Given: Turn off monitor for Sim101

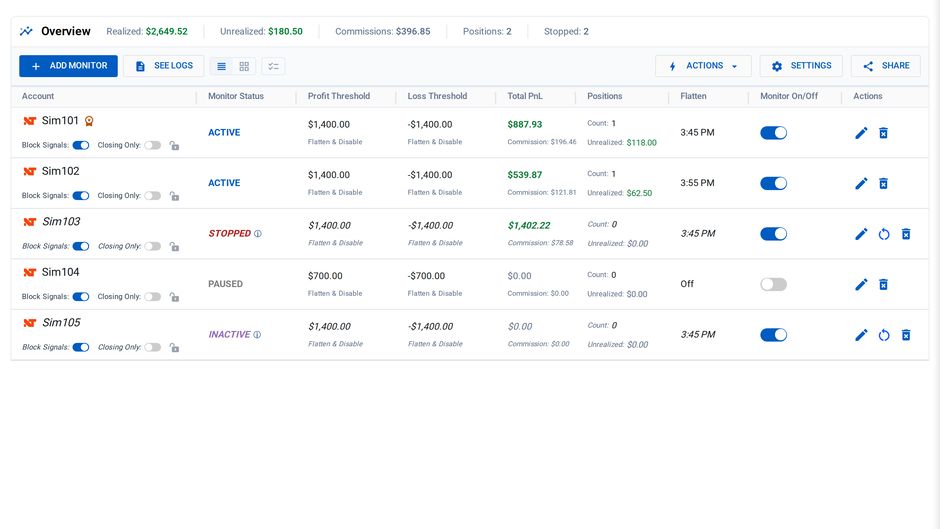Looking at the screenshot, I should pyautogui.click(x=773, y=133).
